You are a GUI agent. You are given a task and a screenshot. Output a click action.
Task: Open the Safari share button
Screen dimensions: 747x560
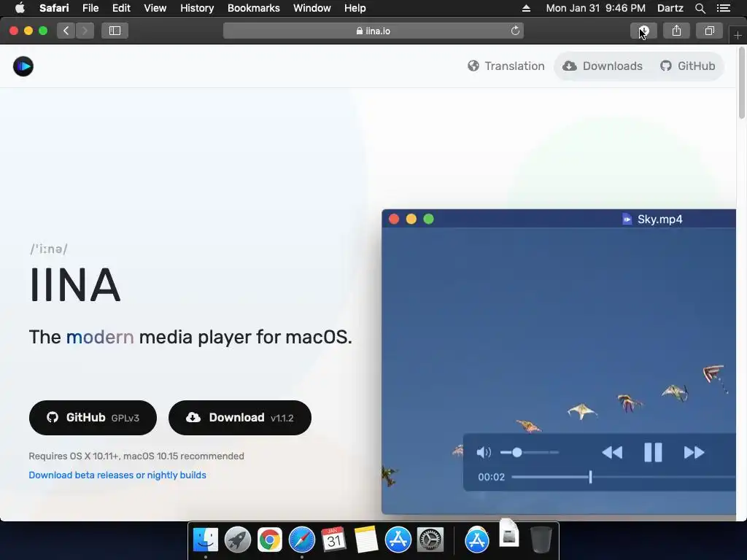[676, 31]
